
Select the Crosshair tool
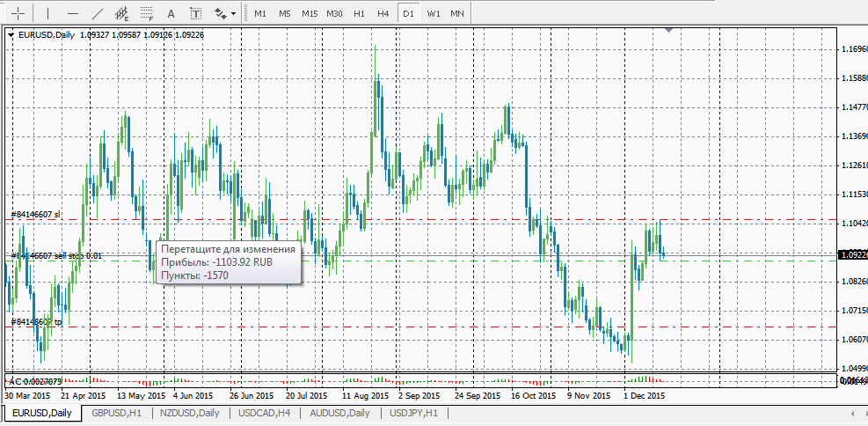pyautogui.click(x=18, y=13)
